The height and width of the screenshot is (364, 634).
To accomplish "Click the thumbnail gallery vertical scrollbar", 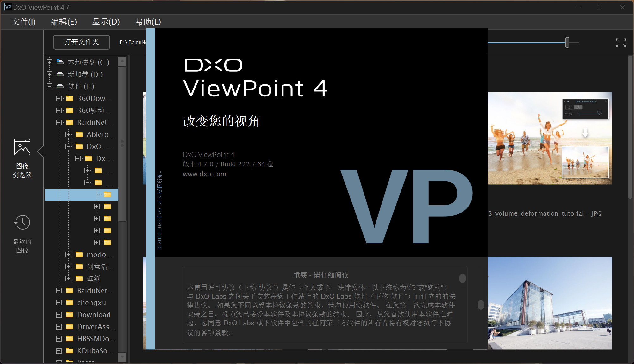I will [630, 127].
